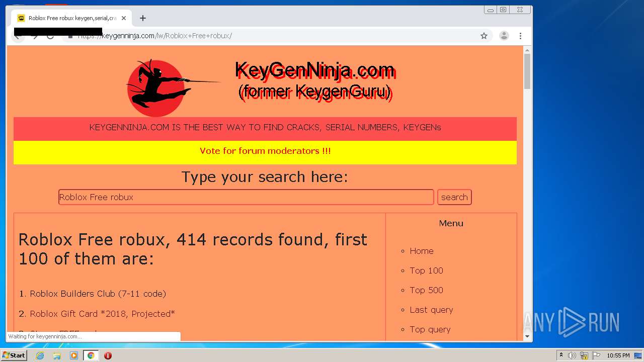Click the Type your search here label
Image resolution: width=644 pixels, height=362 pixels.
pyautogui.click(x=265, y=177)
